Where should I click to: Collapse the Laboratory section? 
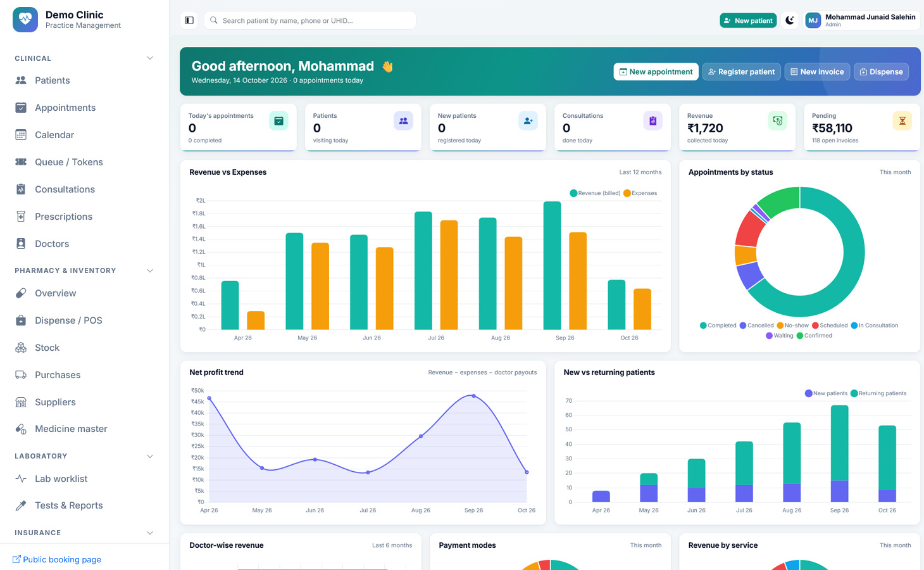pyautogui.click(x=150, y=456)
